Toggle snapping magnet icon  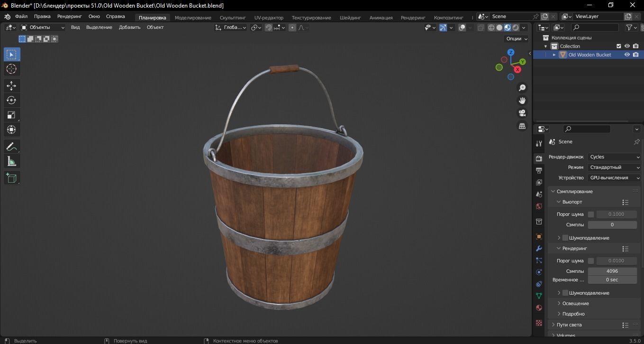(x=269, y=28)
